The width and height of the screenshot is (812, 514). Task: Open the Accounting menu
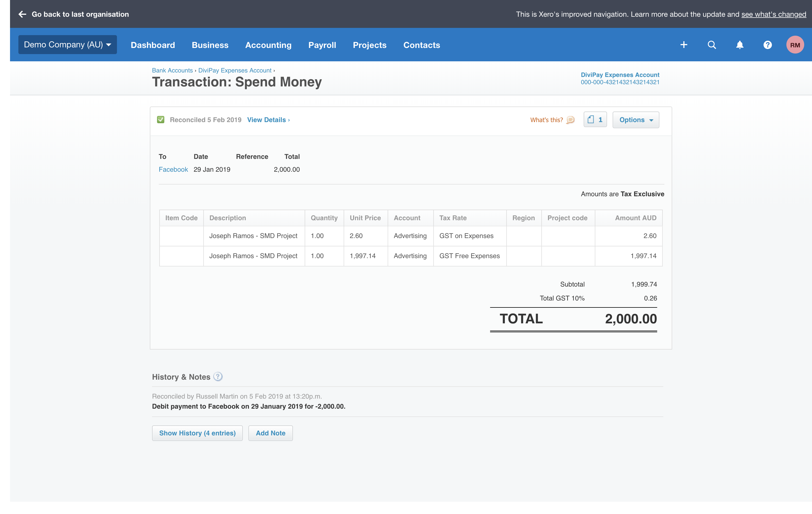click(x=268, y=45)
